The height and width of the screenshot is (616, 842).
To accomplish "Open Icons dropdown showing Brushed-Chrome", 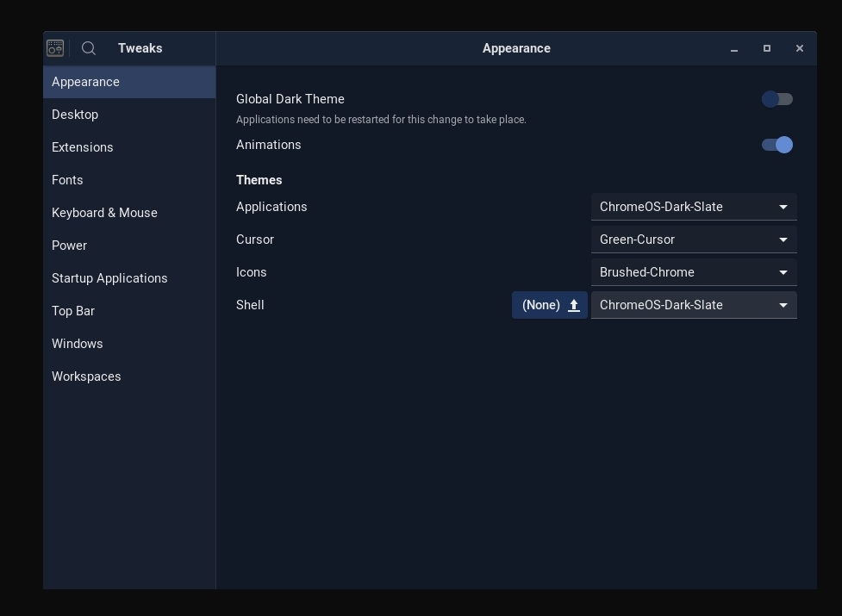I will [x=694, y=272].
